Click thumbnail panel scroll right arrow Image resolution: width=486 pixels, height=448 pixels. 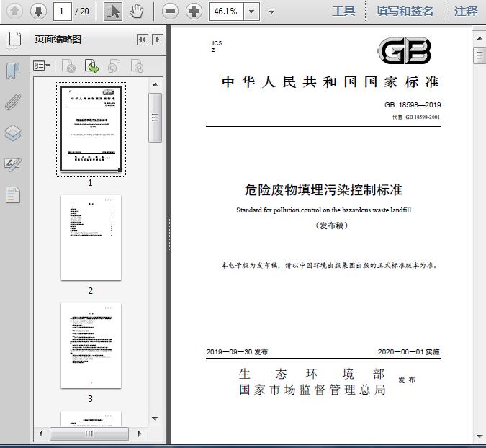140,434
